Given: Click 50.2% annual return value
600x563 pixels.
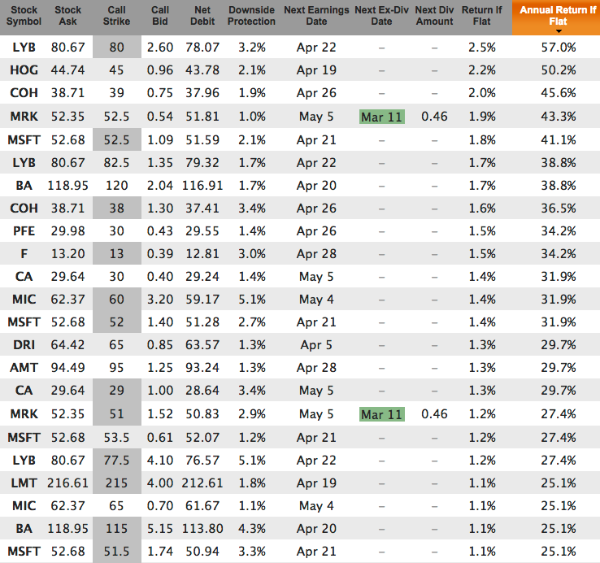Looking at the screenshot, I should pyautogui.click(x=558, y=70).
